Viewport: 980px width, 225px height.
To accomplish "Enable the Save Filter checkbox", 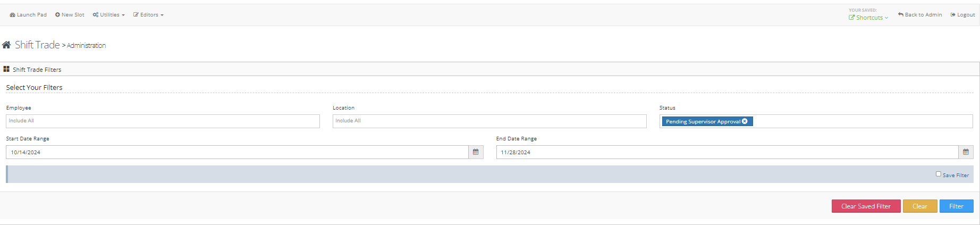I will [x=938, y=174].
